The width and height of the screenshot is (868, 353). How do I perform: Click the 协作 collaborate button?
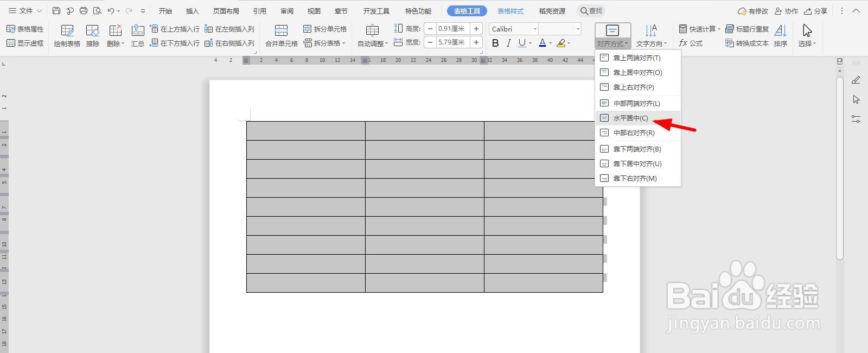[x=787, y=11]
